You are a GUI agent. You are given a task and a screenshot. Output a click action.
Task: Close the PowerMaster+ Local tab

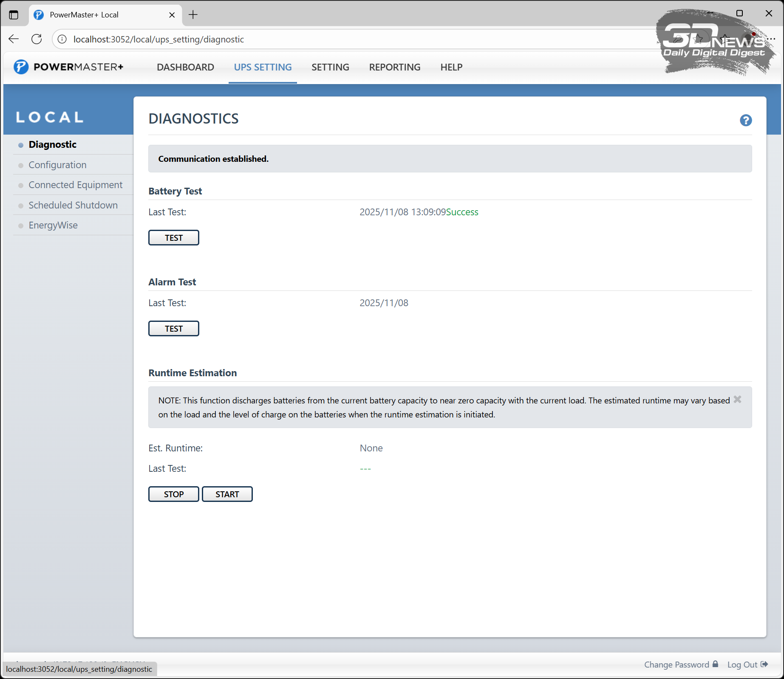point(172,15)
